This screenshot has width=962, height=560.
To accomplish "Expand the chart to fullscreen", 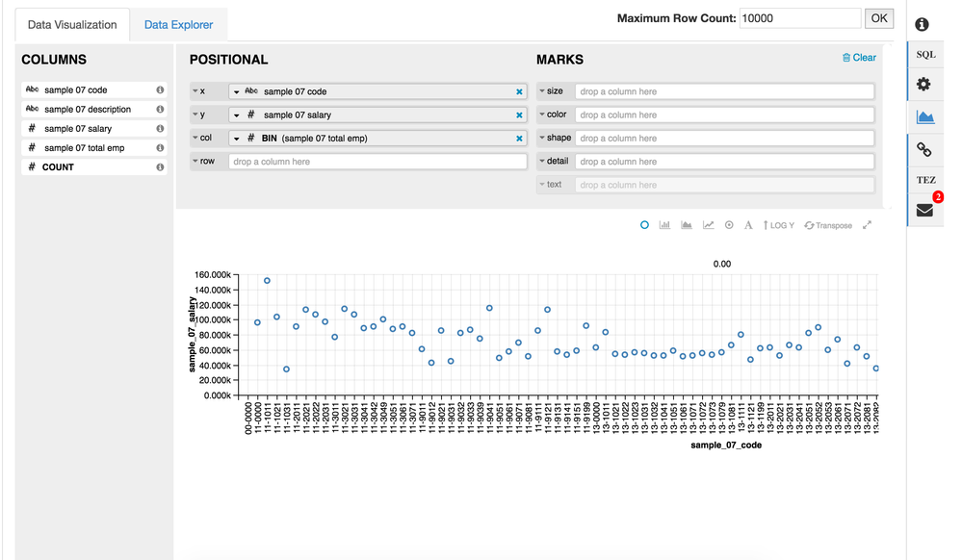I will click(x=868, y=225).
